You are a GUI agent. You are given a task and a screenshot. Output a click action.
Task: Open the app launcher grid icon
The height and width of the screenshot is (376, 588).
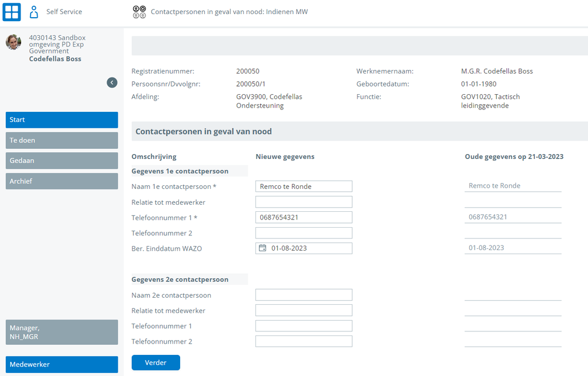12,12
